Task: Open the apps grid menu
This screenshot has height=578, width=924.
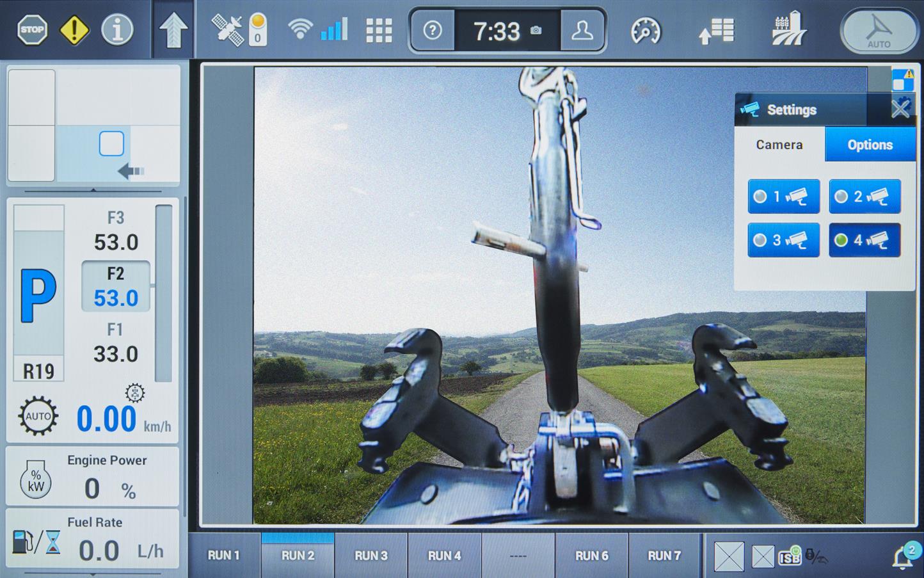Action: pyautogui.click(x=379, y=30)
